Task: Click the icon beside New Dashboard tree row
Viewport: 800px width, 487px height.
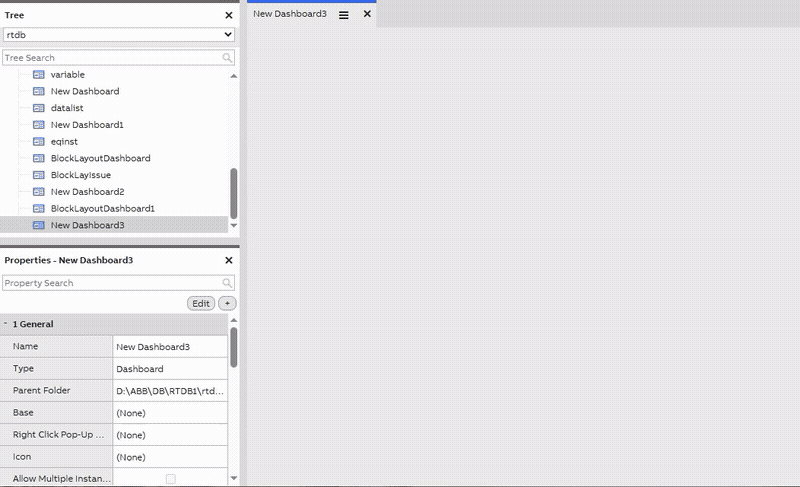Action: 39,92
